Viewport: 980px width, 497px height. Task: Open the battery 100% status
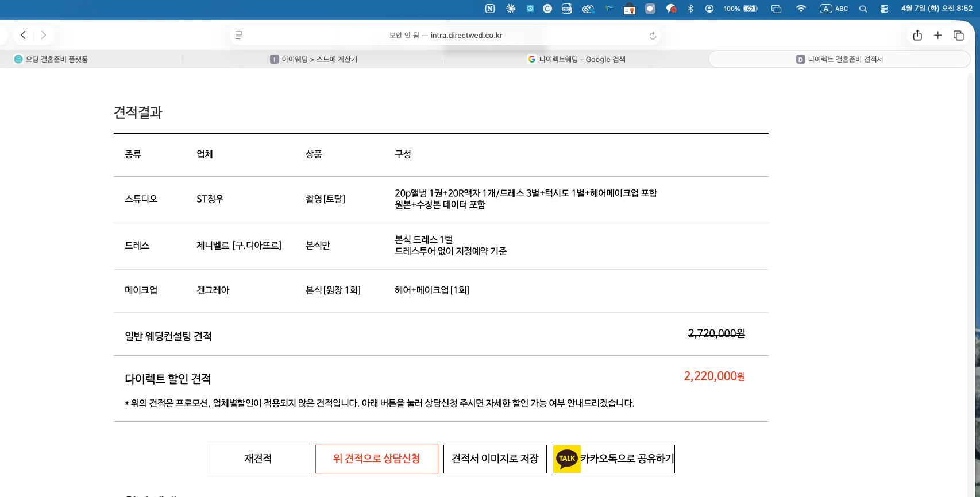tap(741, 9)
